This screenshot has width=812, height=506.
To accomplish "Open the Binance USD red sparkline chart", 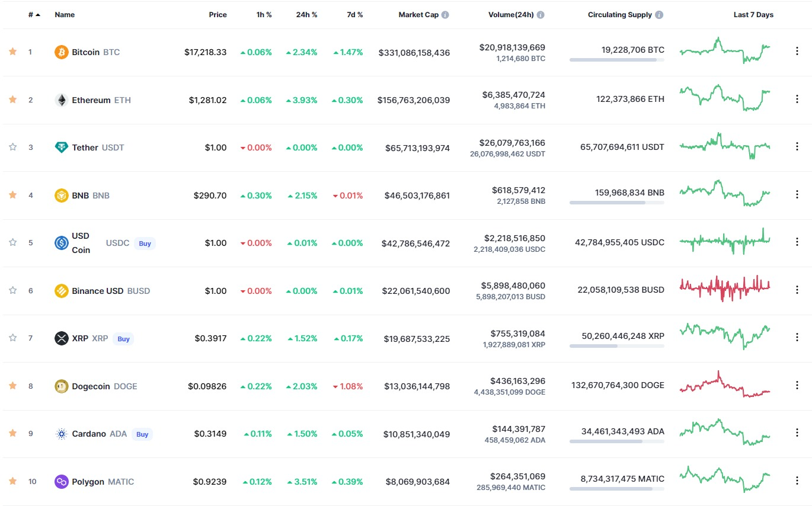I will (725, 289).
